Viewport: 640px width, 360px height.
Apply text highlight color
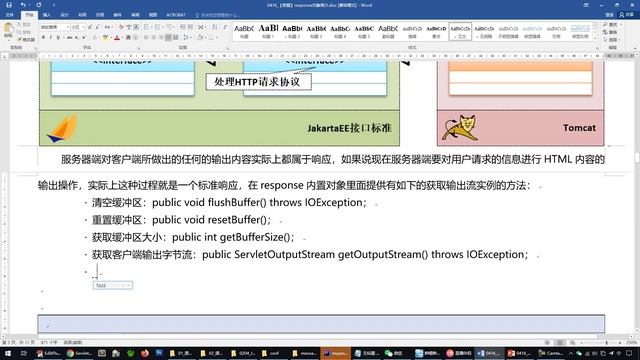click(106, 38)
